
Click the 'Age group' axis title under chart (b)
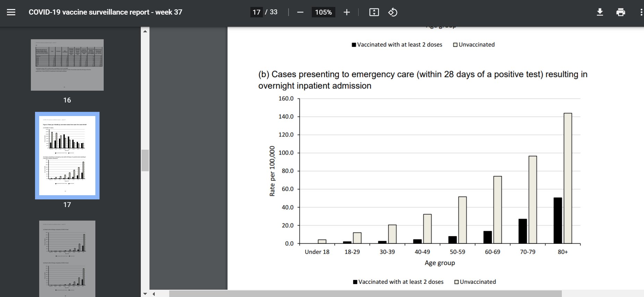pyautogui.click(x=440, y=263)
